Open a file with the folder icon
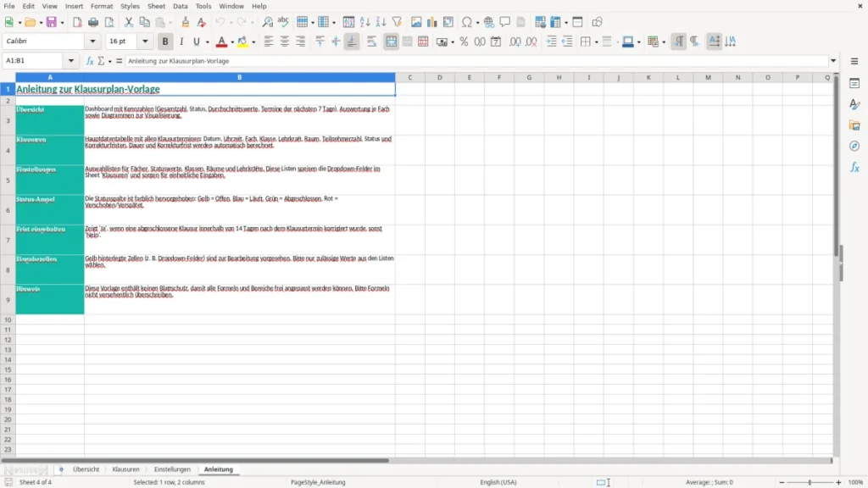The image size is (868, 488). [30, 22]
